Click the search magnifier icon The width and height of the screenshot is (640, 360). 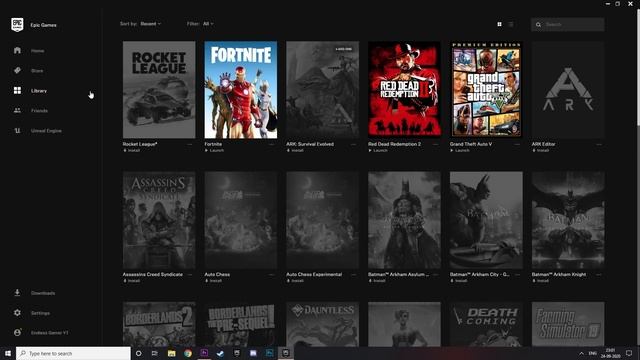[x=538, y=25]
